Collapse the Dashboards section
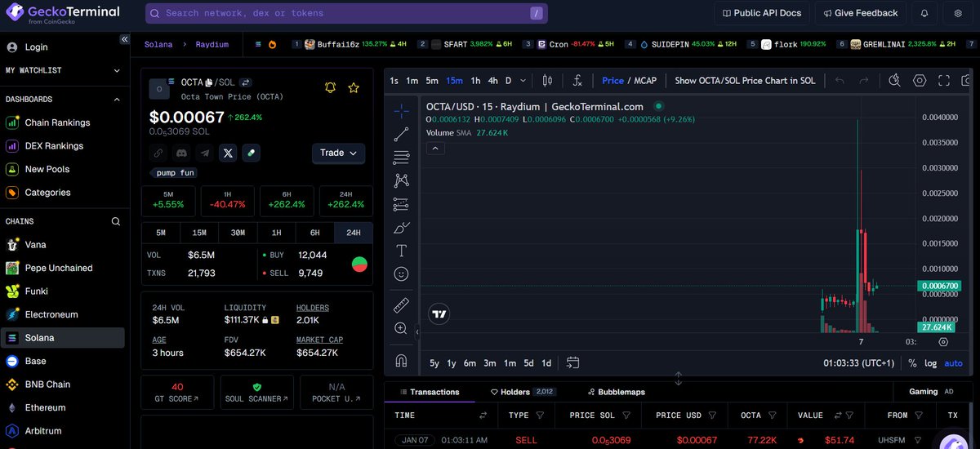 pyautogui.click(x=116, y=100)
